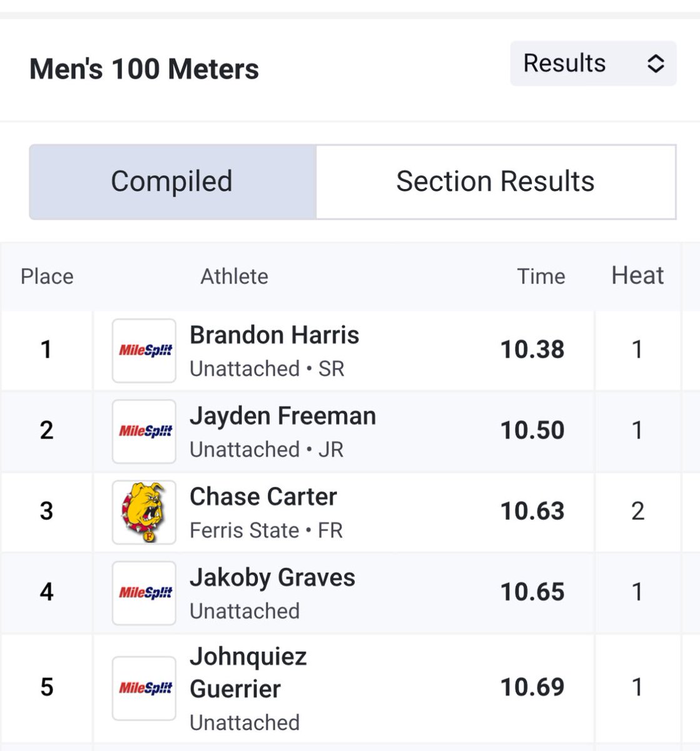
Task: Click the Athlete column header
Action: click(x=234, y=276)
